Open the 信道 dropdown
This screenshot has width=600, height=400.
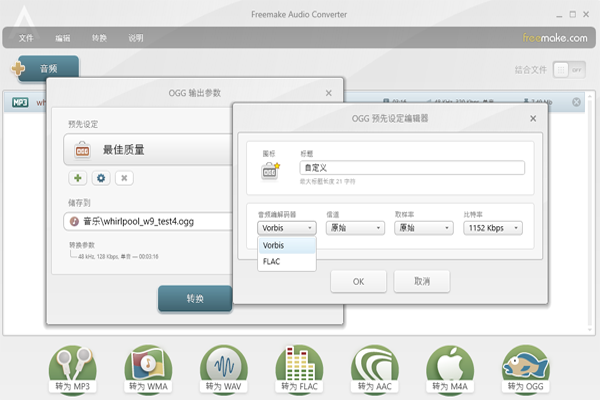pos(355,228)
